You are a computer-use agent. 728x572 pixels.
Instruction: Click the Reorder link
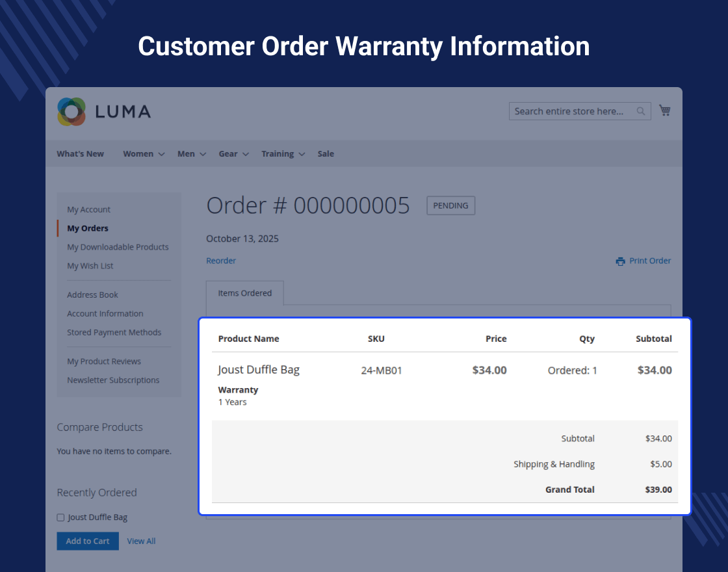pos(221,261)
